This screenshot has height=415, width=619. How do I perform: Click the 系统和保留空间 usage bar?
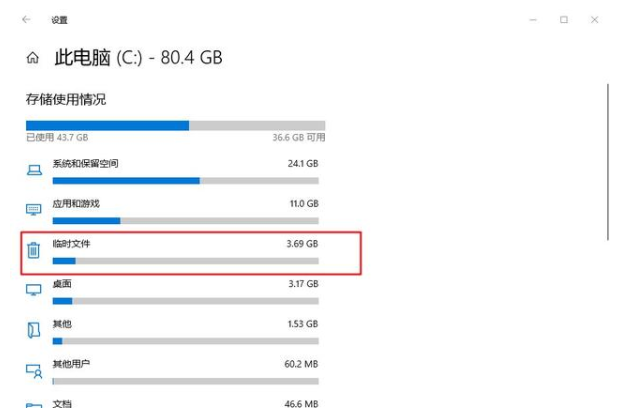point(185,181)
